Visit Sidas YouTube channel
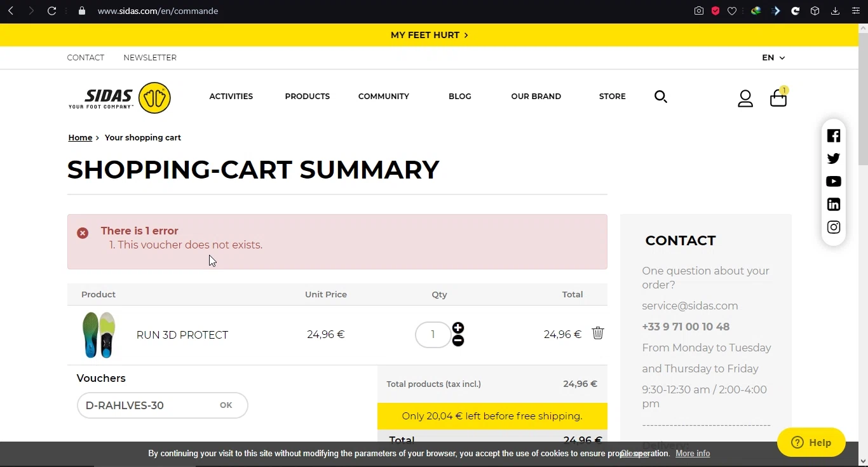Image resolution: width=868 pixels, height=467 pixels. [x=834, y=182]
